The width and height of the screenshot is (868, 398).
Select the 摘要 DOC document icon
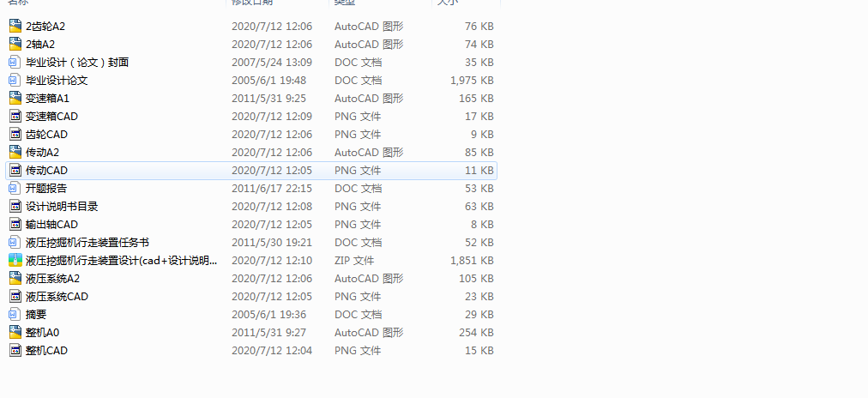coord(15,315)
